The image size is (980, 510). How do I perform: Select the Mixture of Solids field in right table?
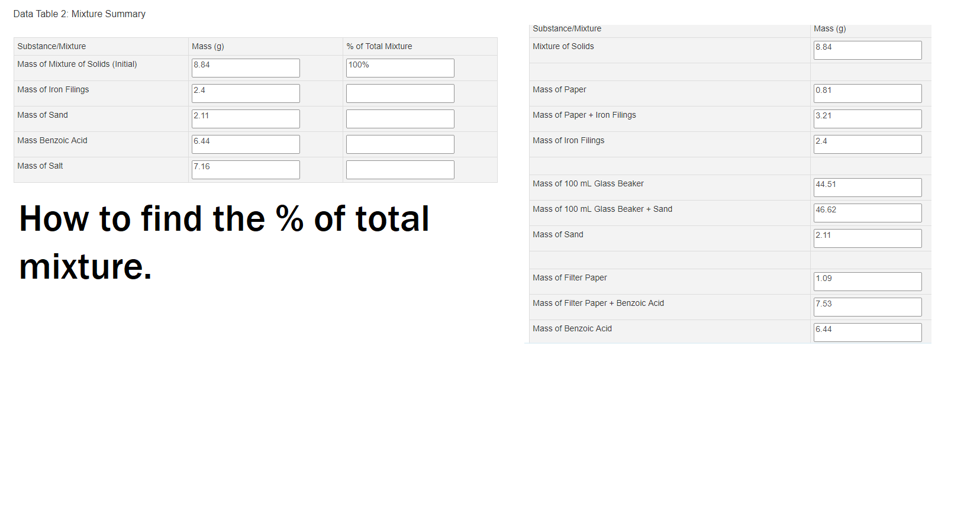(x=868, y=50)
